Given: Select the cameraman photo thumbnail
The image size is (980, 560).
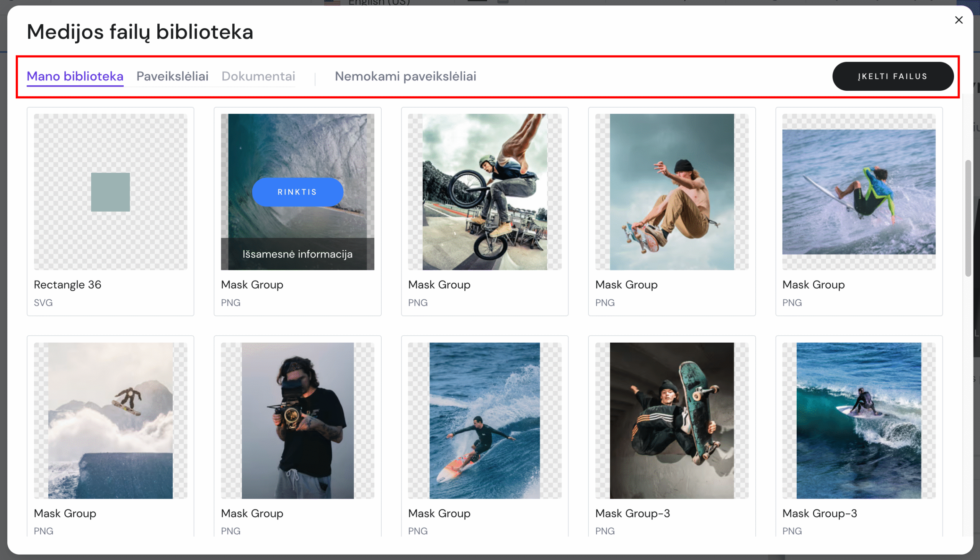Looking at the screenshot, I should 297,420.
